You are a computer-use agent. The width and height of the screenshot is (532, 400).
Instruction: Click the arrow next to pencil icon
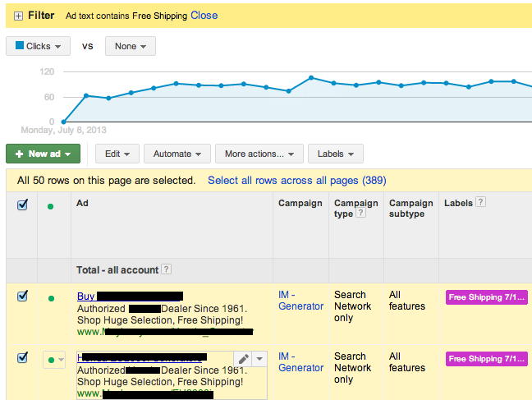[259, 359]
